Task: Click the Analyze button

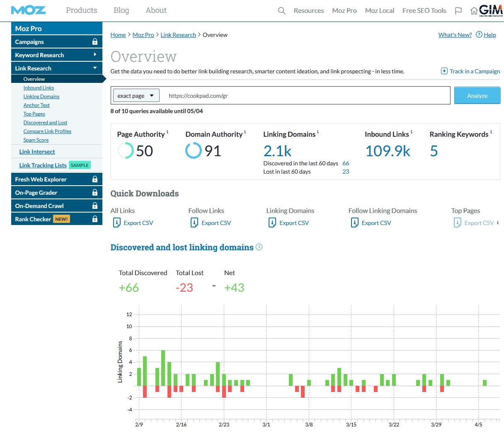Action: pos(477,95)
